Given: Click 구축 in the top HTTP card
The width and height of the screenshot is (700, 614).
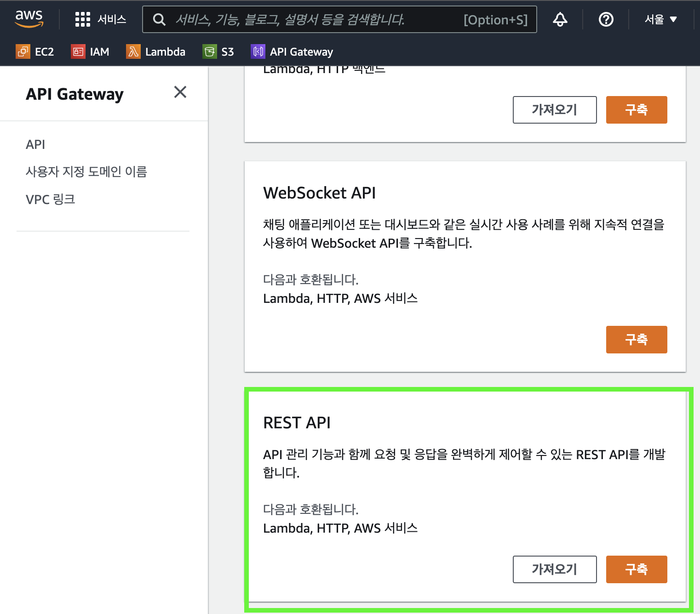Looking at the screenshot, I should click(637, 110).
